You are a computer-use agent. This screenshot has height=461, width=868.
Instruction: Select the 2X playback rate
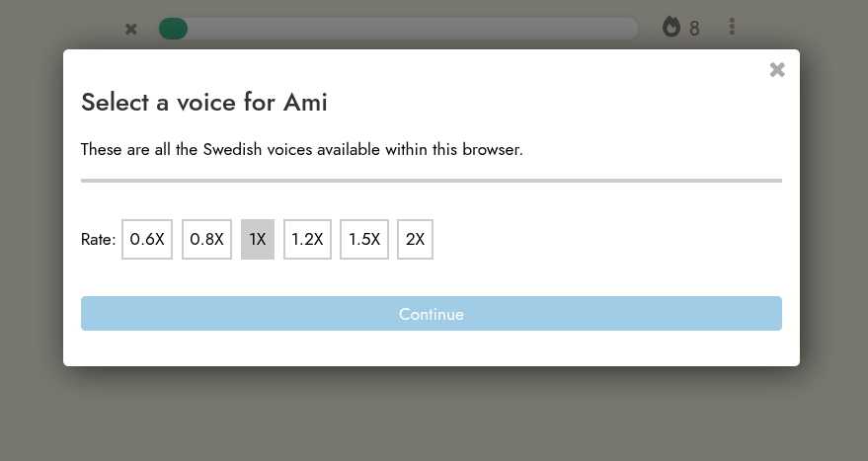(x=415, y=239)
